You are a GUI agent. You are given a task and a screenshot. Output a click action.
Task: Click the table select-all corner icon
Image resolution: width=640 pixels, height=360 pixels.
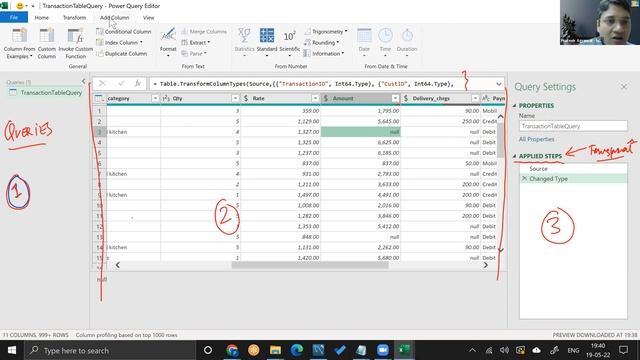(99, 98)
